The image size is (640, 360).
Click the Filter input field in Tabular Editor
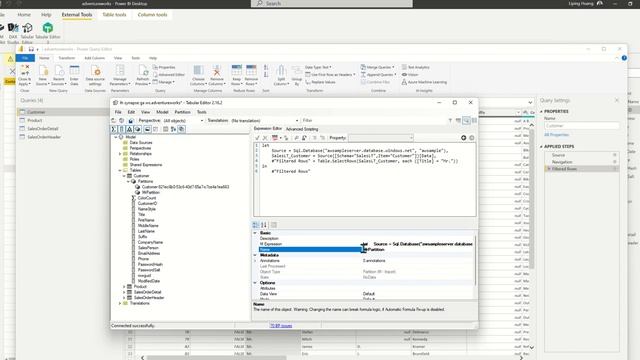pos(373,121)
